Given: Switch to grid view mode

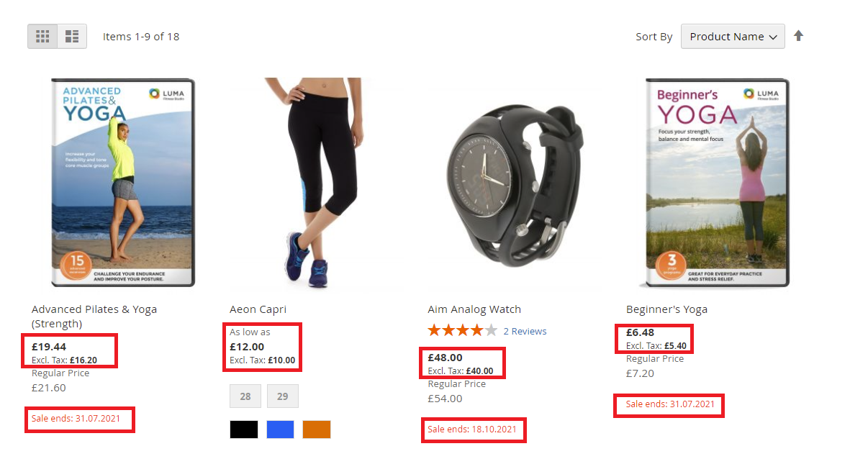Looking at the screenshot, I should click(42, 36).
